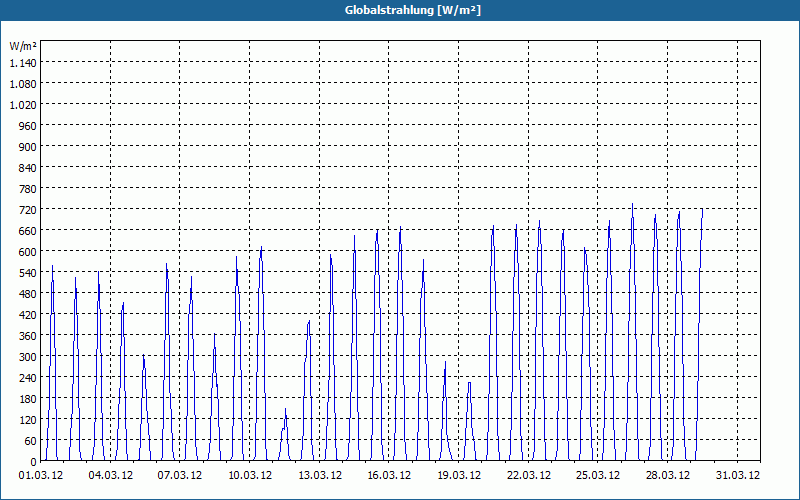Click the 480 y-axis label
Viewport: 800px width, 500px height.
click(28, 294)
